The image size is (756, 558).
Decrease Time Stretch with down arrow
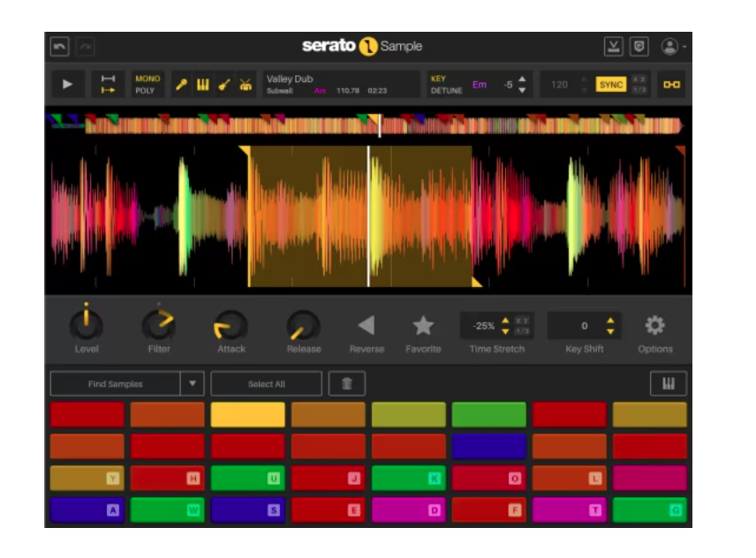pyautogui.click(x=505, y=331)
